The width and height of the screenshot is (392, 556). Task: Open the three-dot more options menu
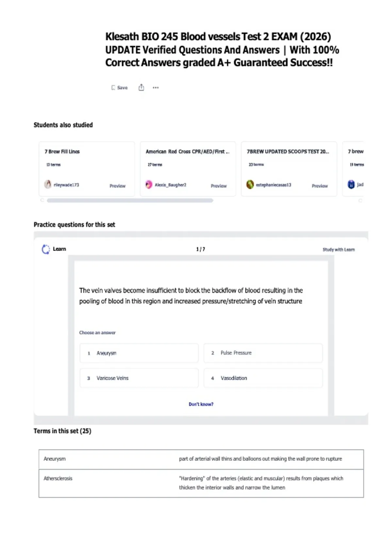[x=156, y=88]
